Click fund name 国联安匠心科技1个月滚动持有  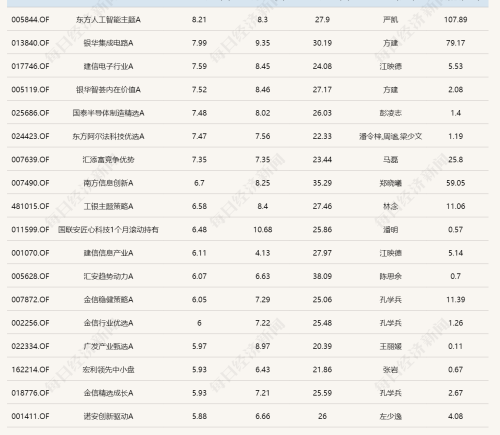(108, 230)
